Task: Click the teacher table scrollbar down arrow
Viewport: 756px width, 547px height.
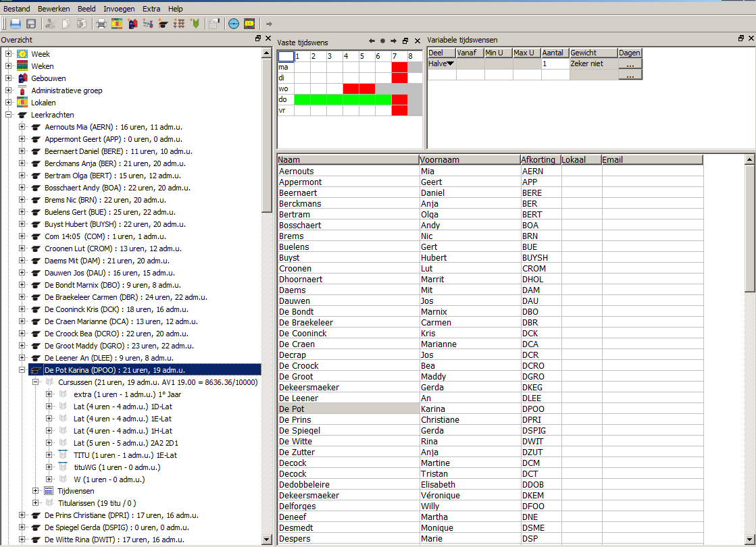Action: 749,540
